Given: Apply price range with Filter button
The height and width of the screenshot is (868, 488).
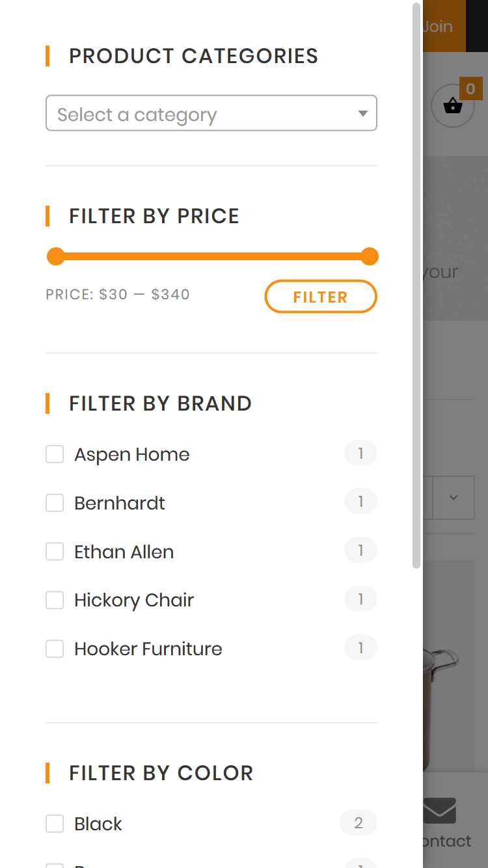Looking at the screenshot, I should 321,297.
